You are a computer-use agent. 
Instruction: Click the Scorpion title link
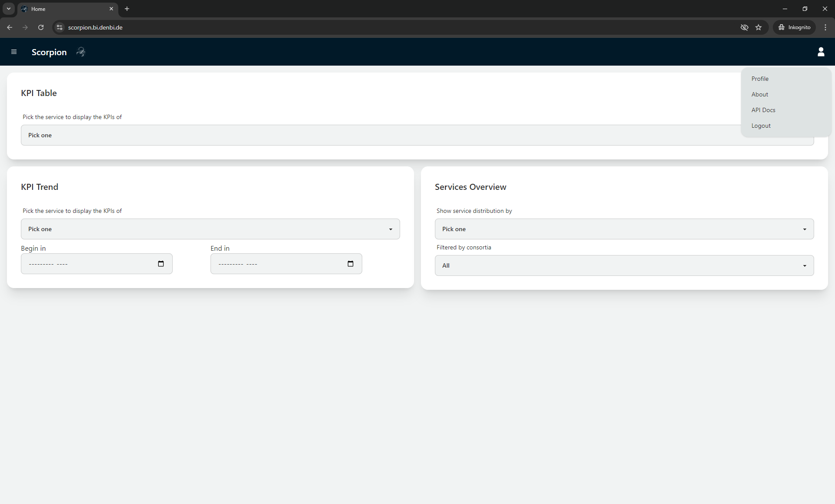click(49, 52)
